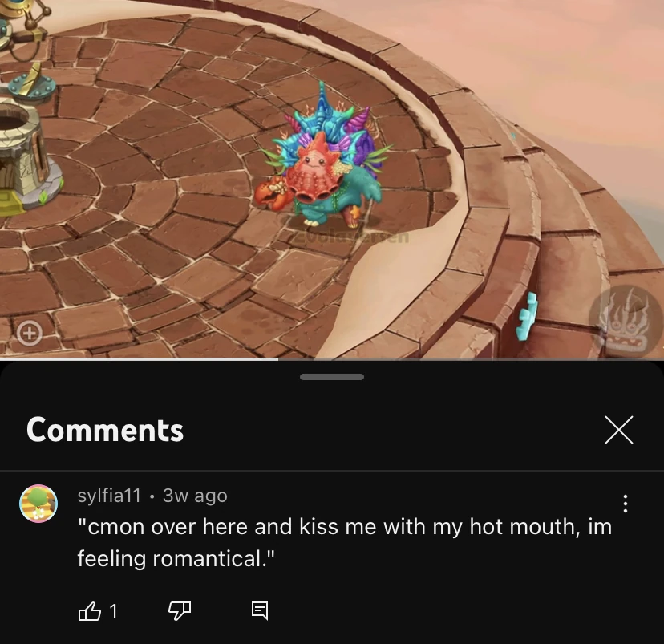The height and width of the screenshot is (644, 664).
Task: Tap the teal puzzle piece icon
Action: tap(526, 316)
